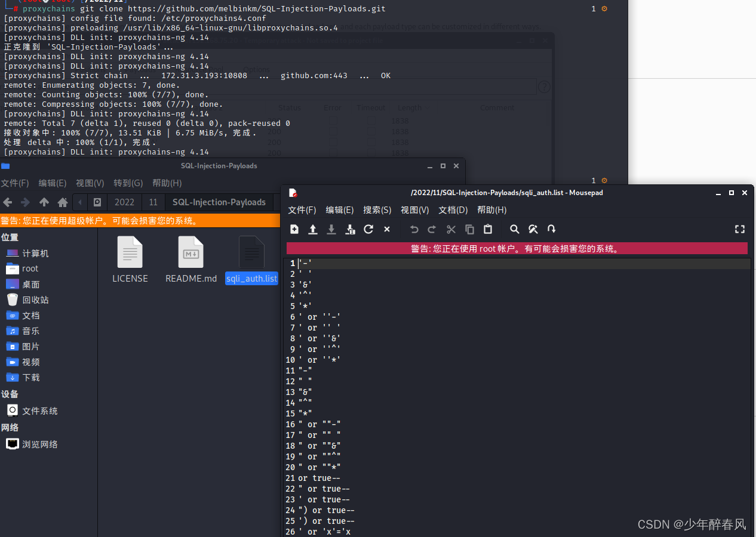Viewport: 756px width, 537px height.
Task: Open 视图(V) menu in Mousepad
Action: [415, 210]
